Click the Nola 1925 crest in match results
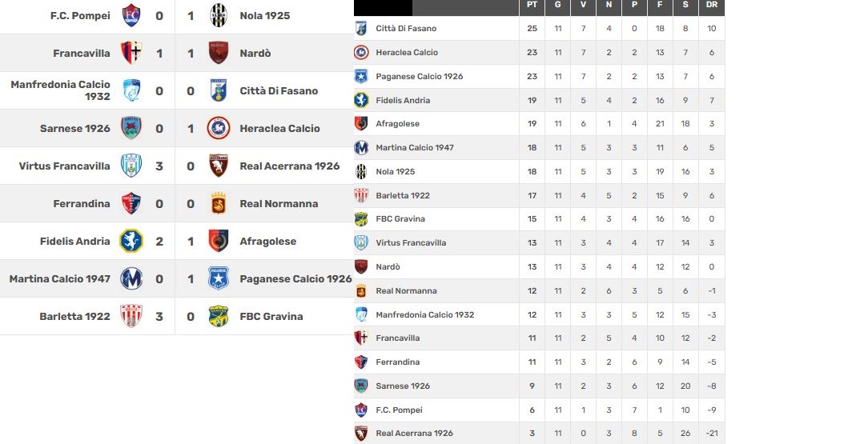Viewport: 868px width, 444px height. 219,16
